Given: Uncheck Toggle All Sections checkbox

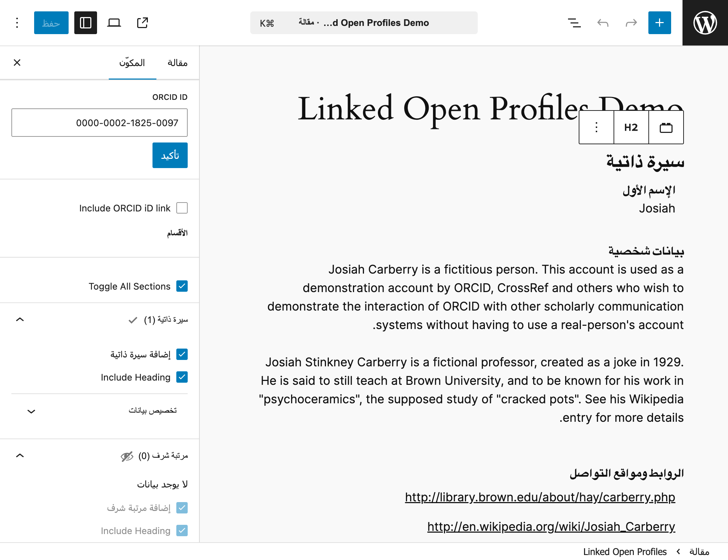Looking at the screenshot, I should [182, 286].
